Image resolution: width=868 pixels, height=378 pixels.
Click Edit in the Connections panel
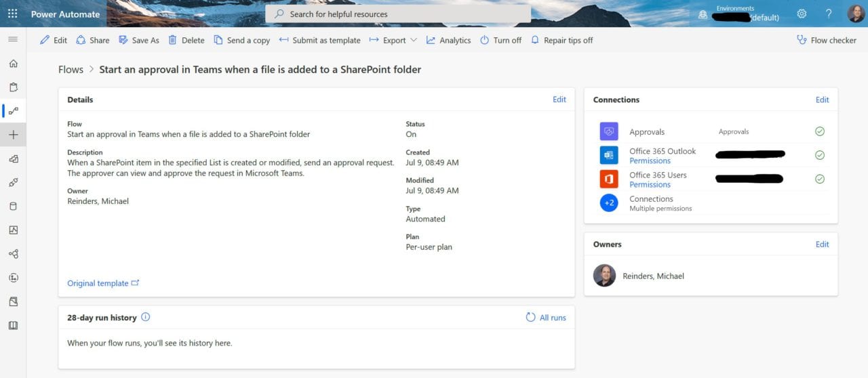coord(822,99)
